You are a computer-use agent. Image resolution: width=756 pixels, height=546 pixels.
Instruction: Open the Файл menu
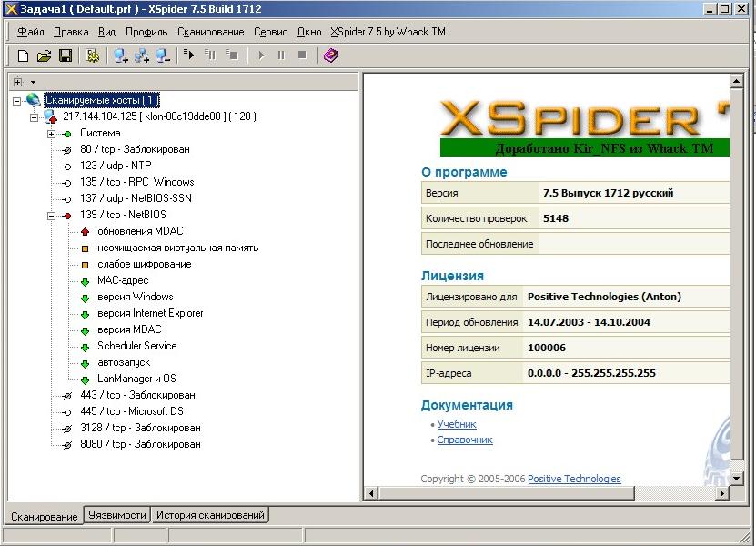(30, 32)
